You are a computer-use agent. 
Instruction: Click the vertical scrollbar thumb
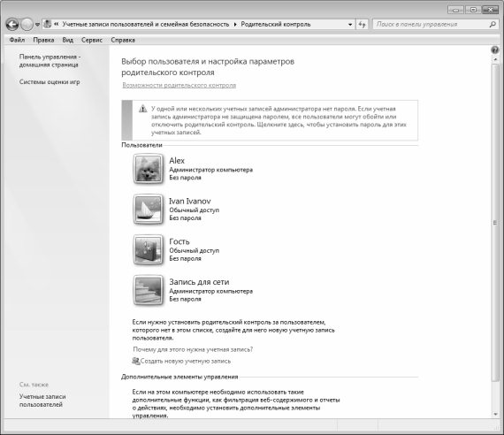coord(495,223)
